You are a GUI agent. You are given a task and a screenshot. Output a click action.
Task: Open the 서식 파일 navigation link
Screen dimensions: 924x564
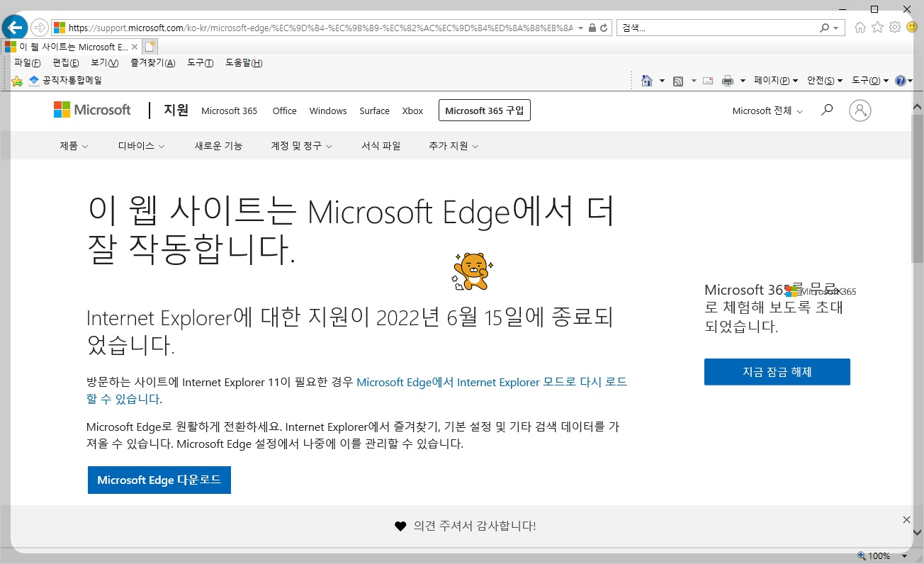click(381, 146)
